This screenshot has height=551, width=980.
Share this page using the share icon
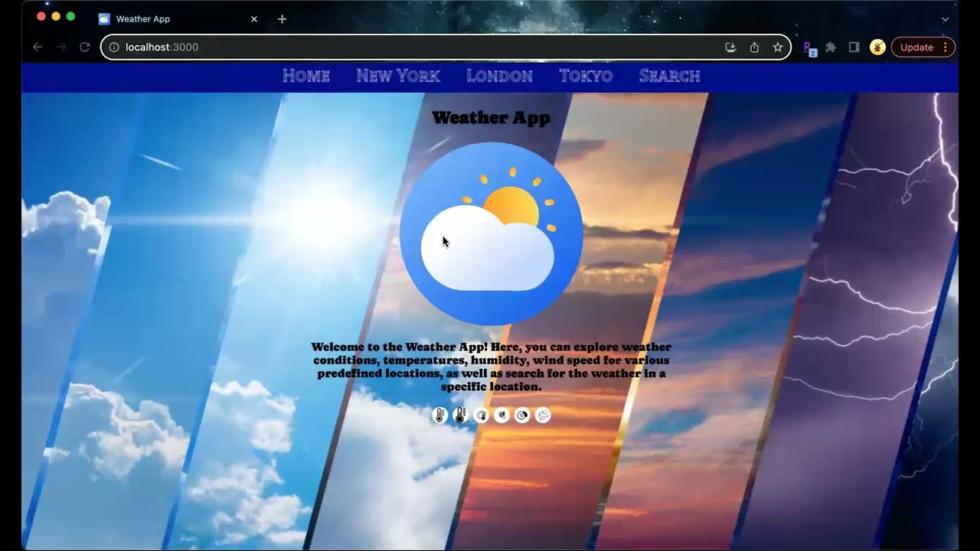pos(754,47)
